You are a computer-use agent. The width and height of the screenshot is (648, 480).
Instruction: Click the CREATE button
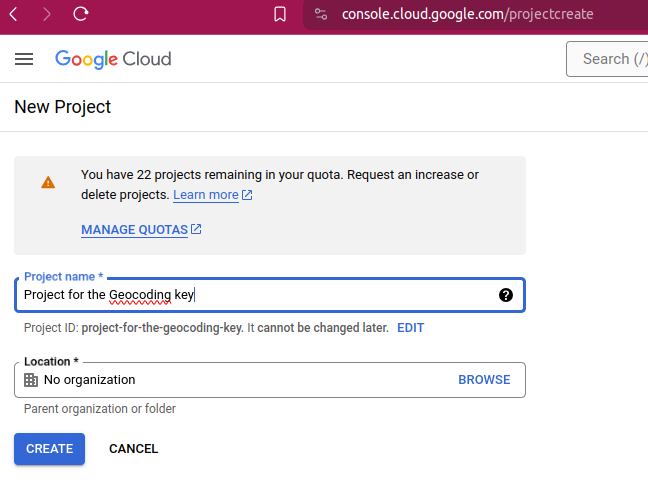[50, 449]
